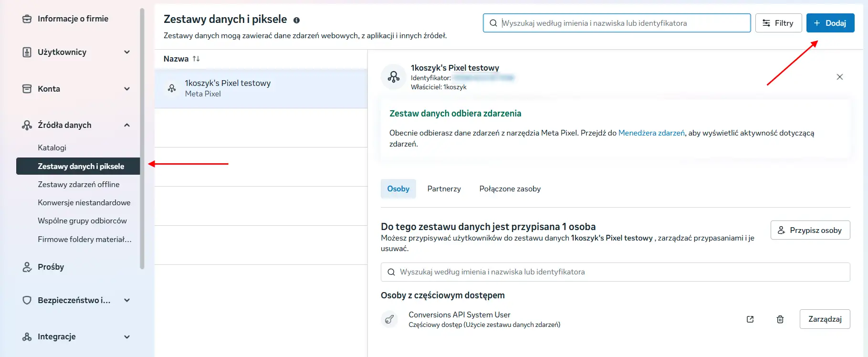This screenshot has width=868, height=357.
Task: Switch to the Połączone zasoby tab
Action: pyautogui.click(x=510, y=189)
